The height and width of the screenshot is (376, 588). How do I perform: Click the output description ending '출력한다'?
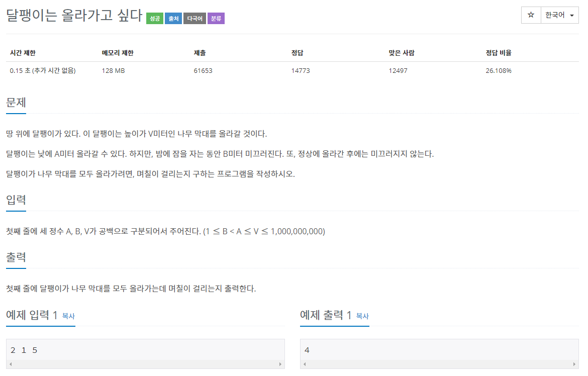[x=131, y=289]
